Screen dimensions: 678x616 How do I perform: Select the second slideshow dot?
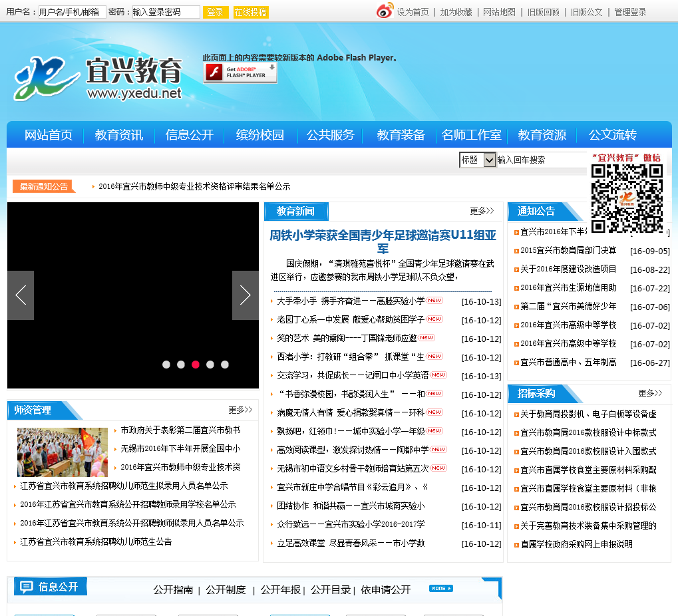[x=181, y=365]
